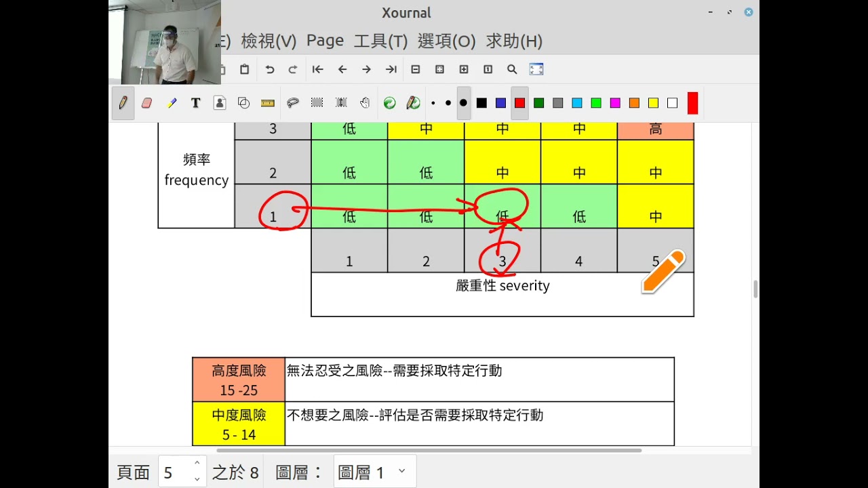
Task: Click the magnifier Set Zoom icon
Action: [x=512, y=69]
